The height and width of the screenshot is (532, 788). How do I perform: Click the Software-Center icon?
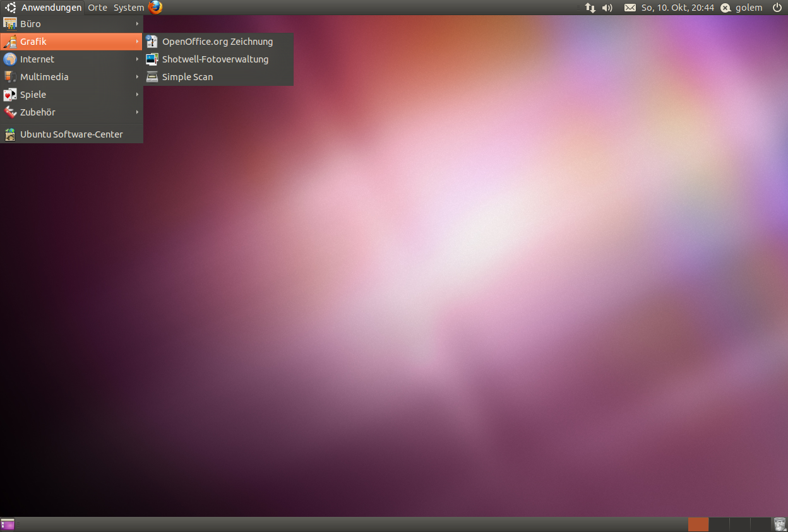coord(10,134)
